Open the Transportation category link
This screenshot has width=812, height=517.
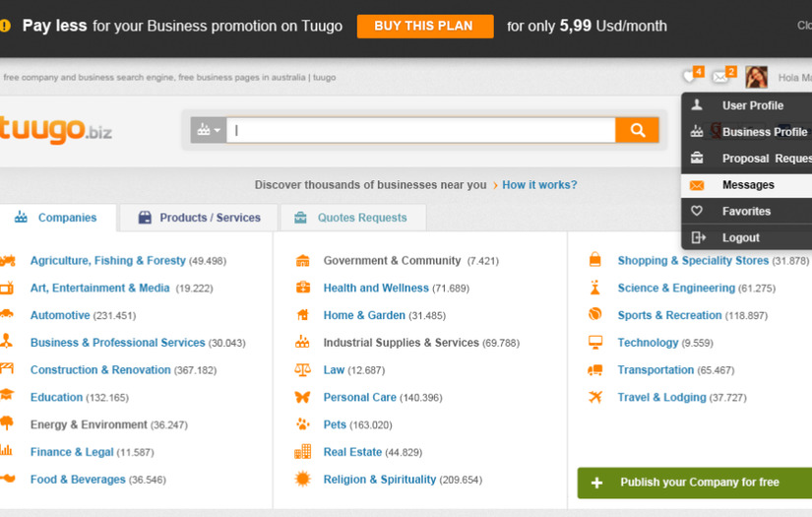point(656,370)
